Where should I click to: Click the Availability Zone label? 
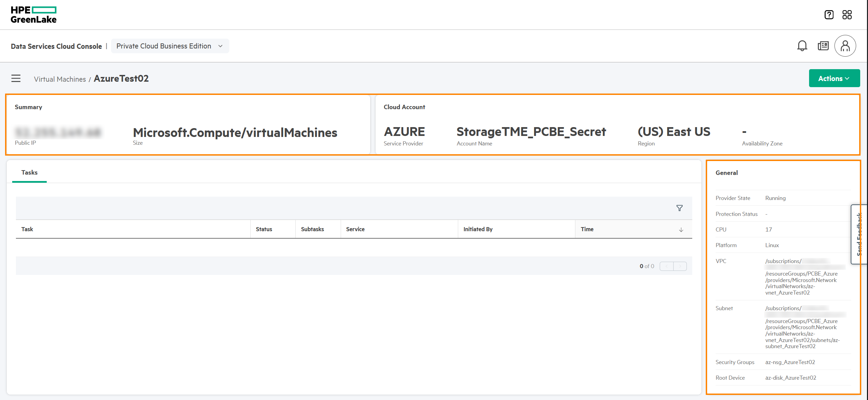coord(762,143)
